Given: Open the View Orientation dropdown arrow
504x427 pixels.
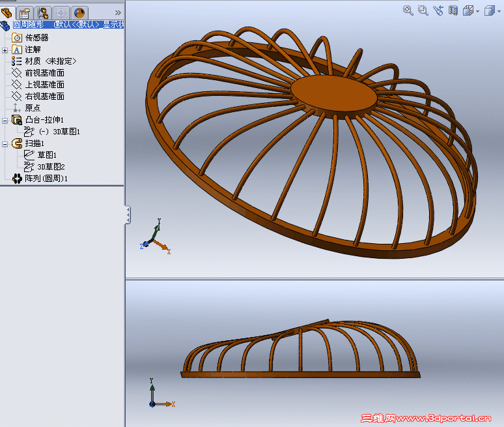Looking at the screenshot, I should coord(478,11).
